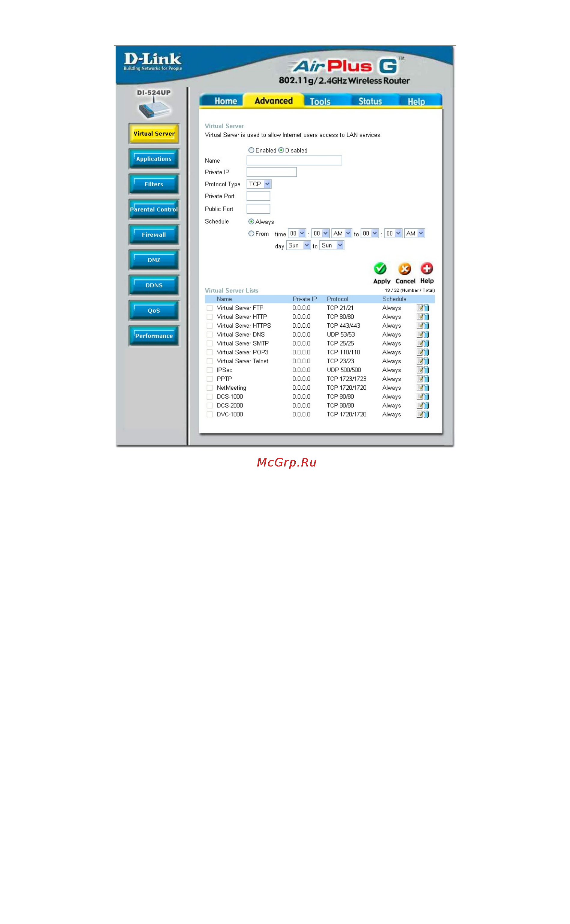Click the Public Port input field
570x924 pixels.
click(258, 209)
